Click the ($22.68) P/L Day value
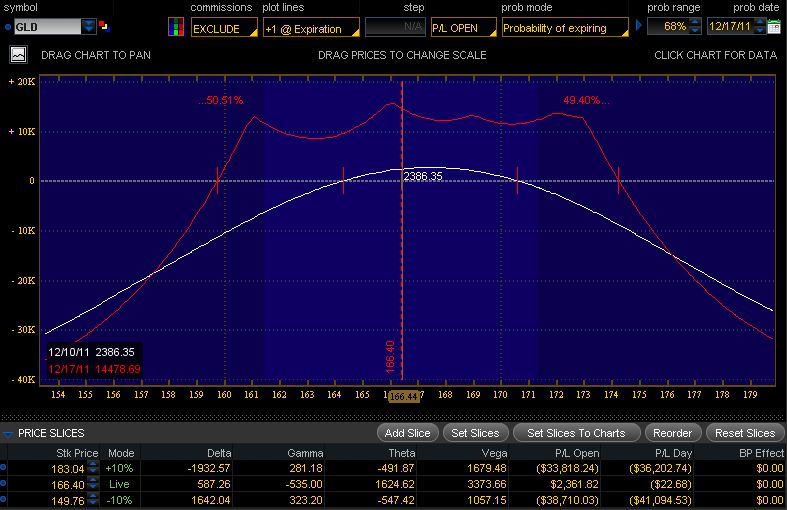 [x=671, y=484]
